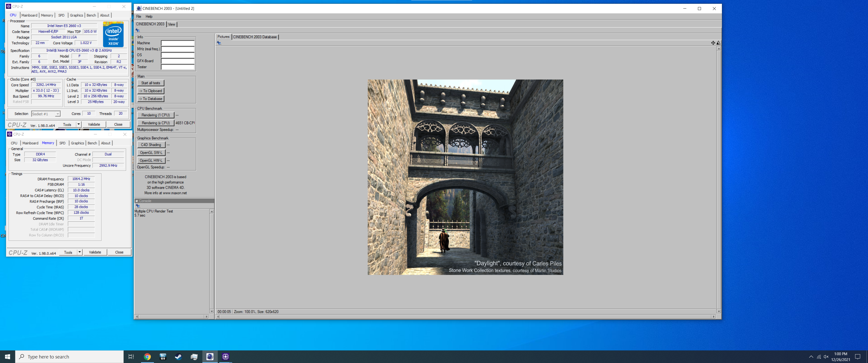Click the bottom CPU-Z window title icon
The height and width of the screenshot is (363, 868).
click(x=9, y=134)
